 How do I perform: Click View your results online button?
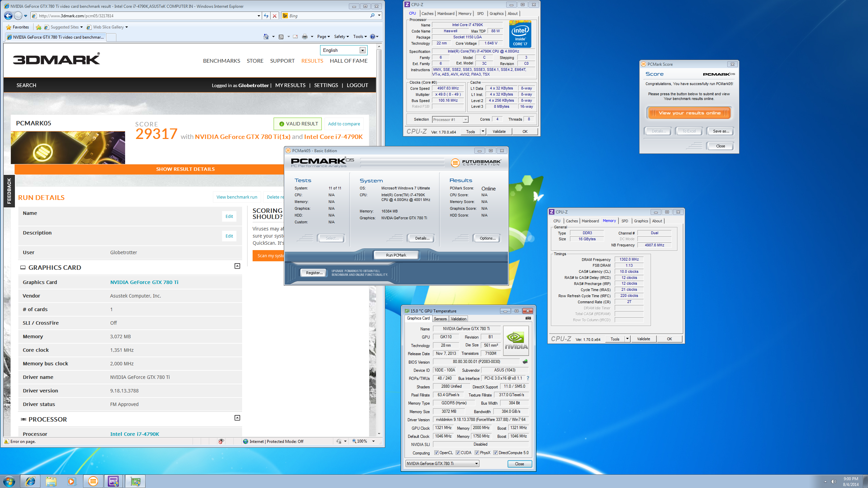[689, 113]
